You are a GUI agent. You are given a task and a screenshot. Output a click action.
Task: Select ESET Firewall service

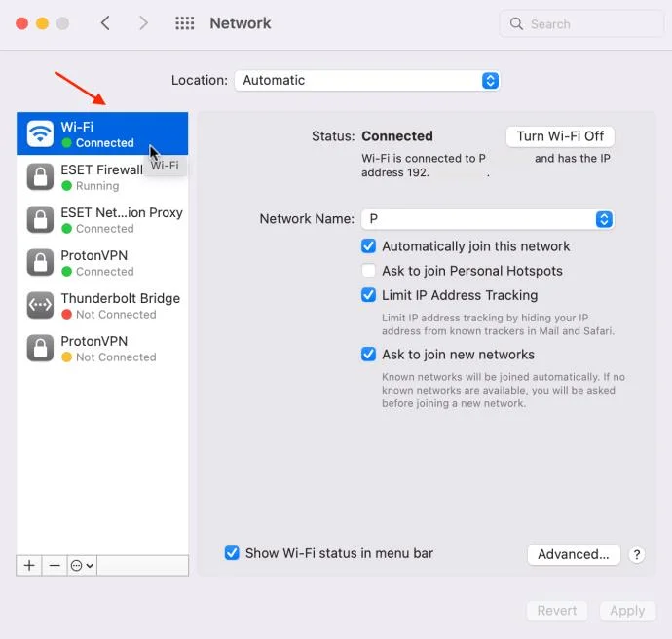[102, 176]
